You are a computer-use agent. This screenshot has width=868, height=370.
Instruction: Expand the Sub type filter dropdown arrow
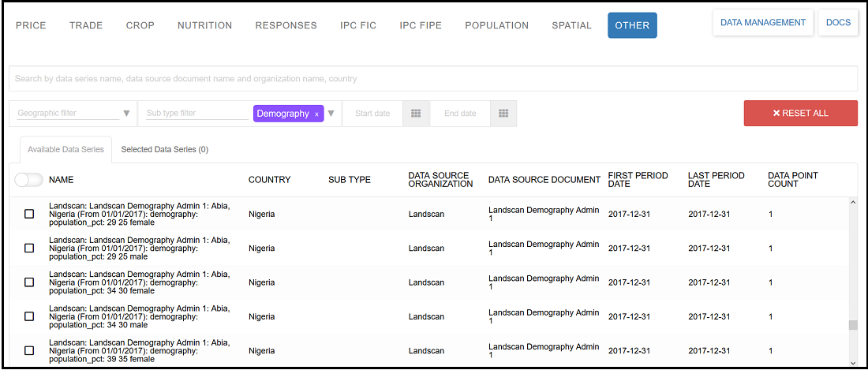[331, 114]
